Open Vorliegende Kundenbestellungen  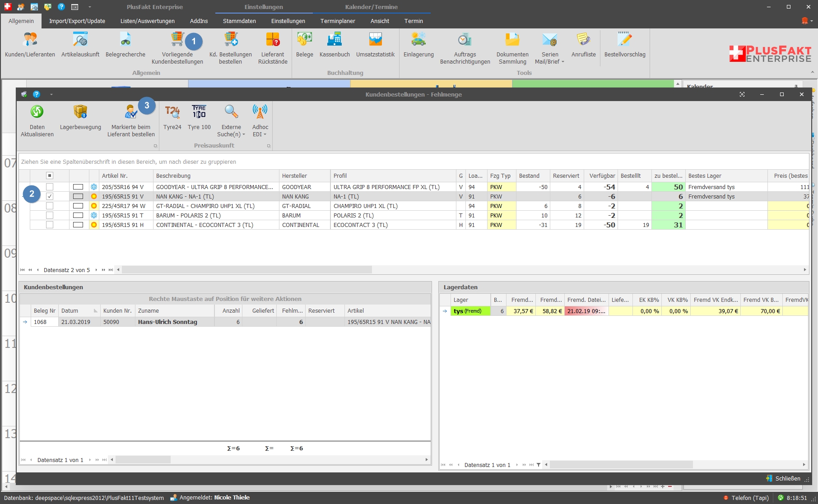(177, 48)
